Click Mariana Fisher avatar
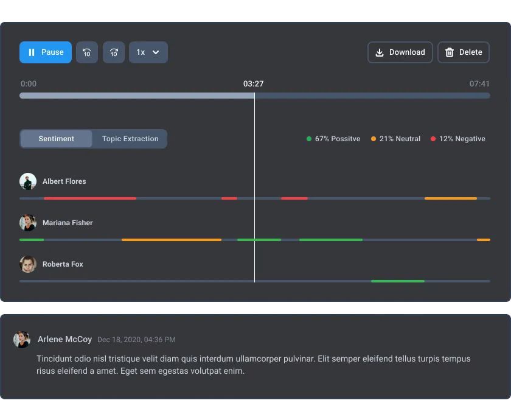Image resolution: width=511 pixels, height=420 pixels. pos(28,223)
